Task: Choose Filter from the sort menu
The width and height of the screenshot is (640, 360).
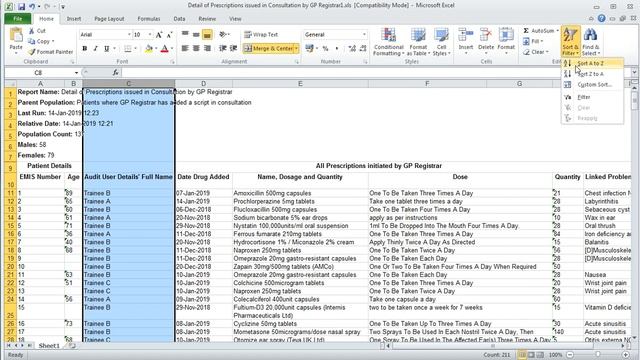Action: [593, 97]
